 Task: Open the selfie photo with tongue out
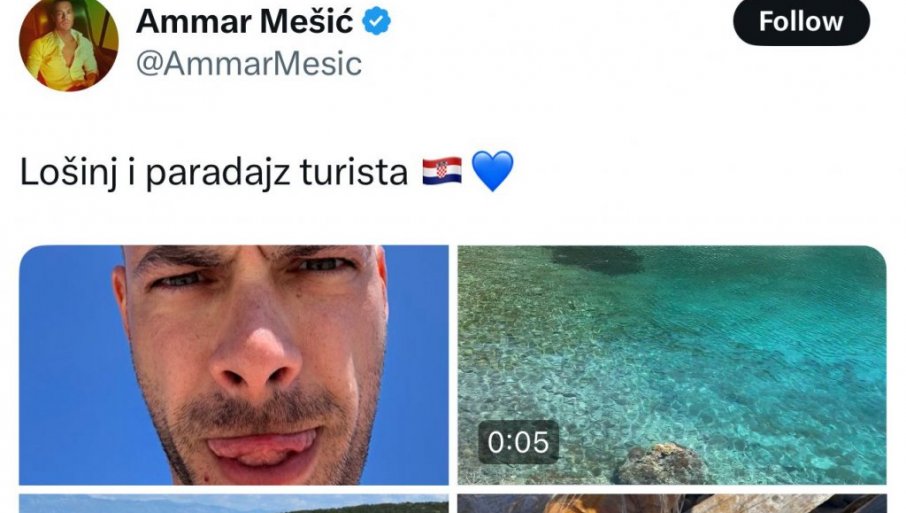point(233,365)
